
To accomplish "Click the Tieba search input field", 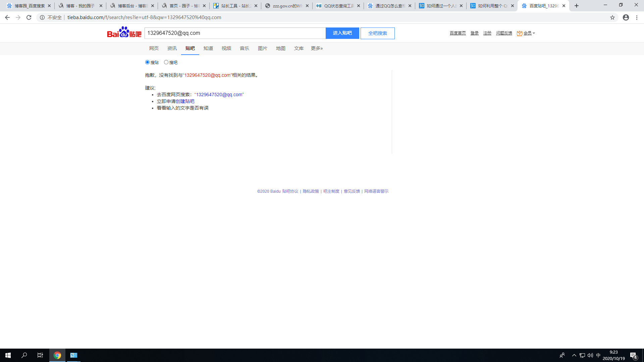I will pos(235,33).
